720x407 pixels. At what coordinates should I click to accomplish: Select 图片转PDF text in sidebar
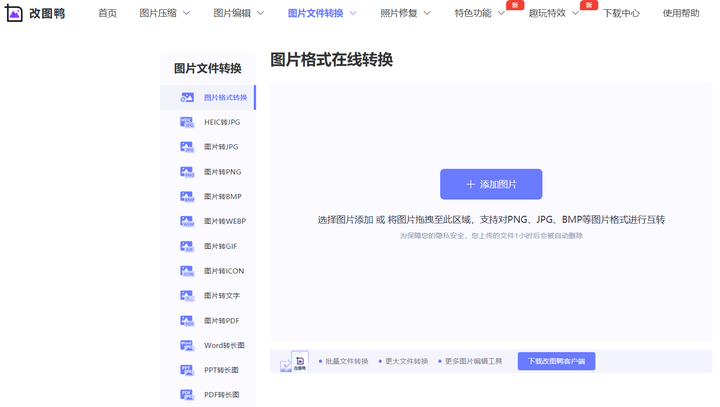click(x=222, y=321)
